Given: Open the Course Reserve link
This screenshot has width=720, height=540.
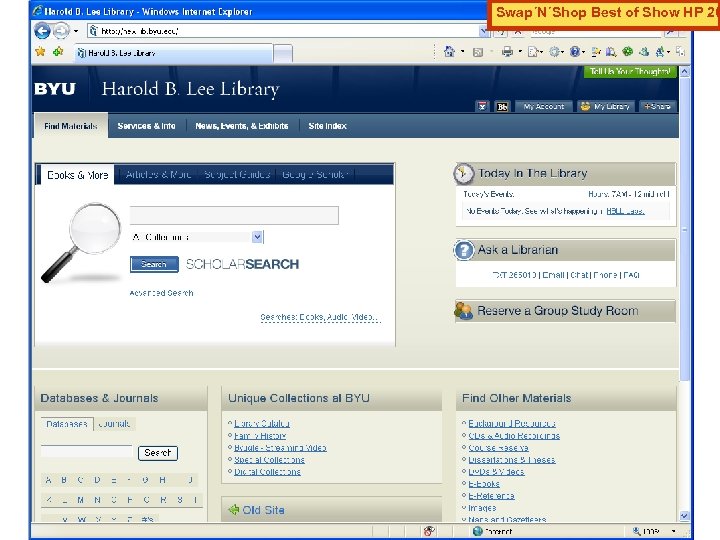Looking at the screenshot, I should [x=498, y=448].
